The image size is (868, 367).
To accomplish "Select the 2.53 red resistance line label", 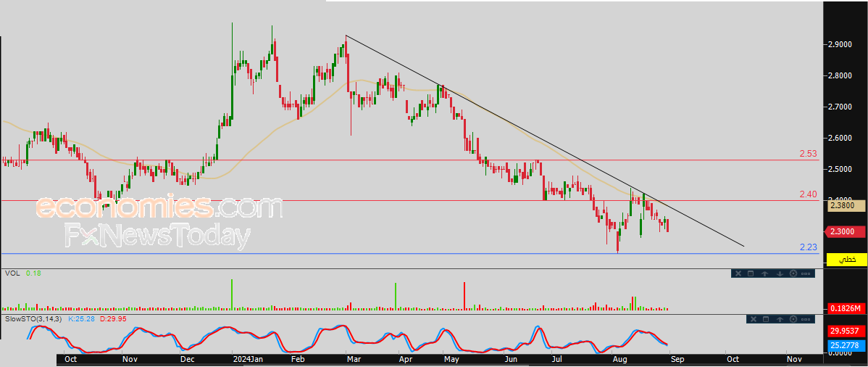I will point(808,154).
